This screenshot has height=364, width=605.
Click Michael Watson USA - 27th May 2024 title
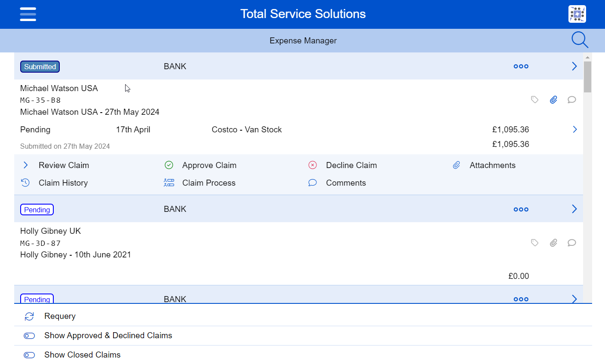click(90, 112)
